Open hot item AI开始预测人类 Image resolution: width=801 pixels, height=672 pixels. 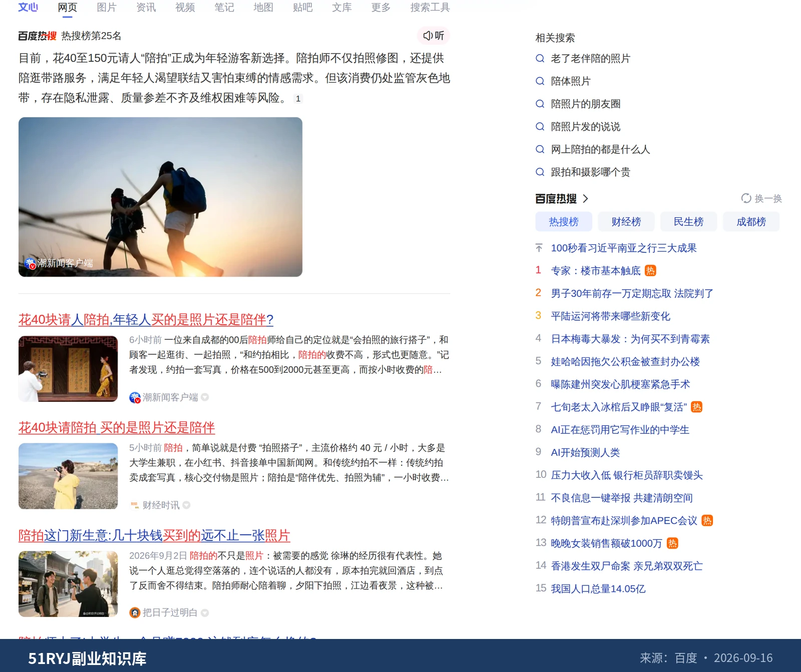coord(585,452)
